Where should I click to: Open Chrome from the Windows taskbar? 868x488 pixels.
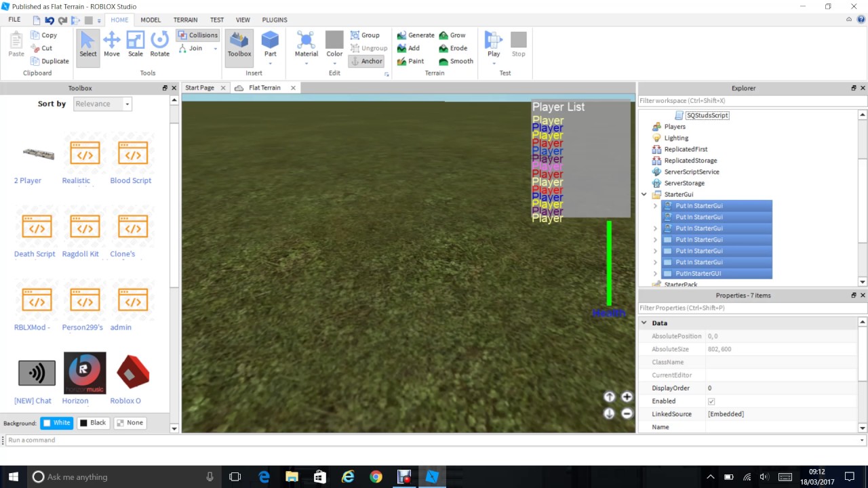[376, 476]
